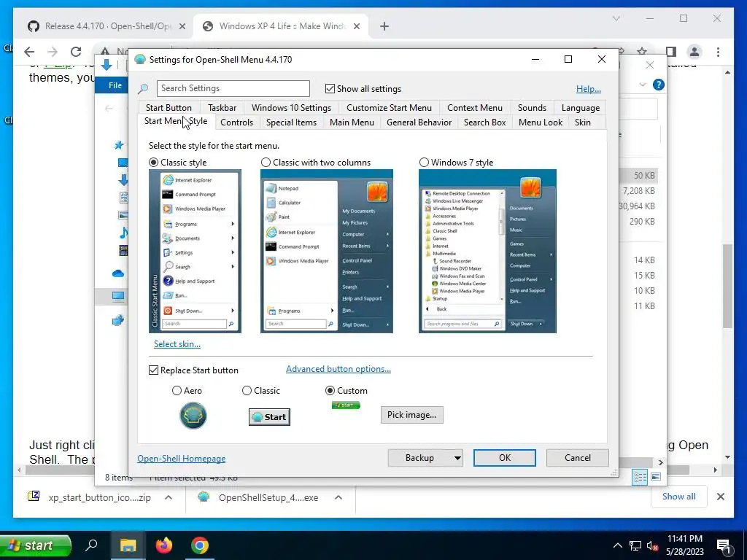Image resolution: width=747 pixels, height=560 pixels.
Task: Open the Language tab
Action: coord(580,108)
